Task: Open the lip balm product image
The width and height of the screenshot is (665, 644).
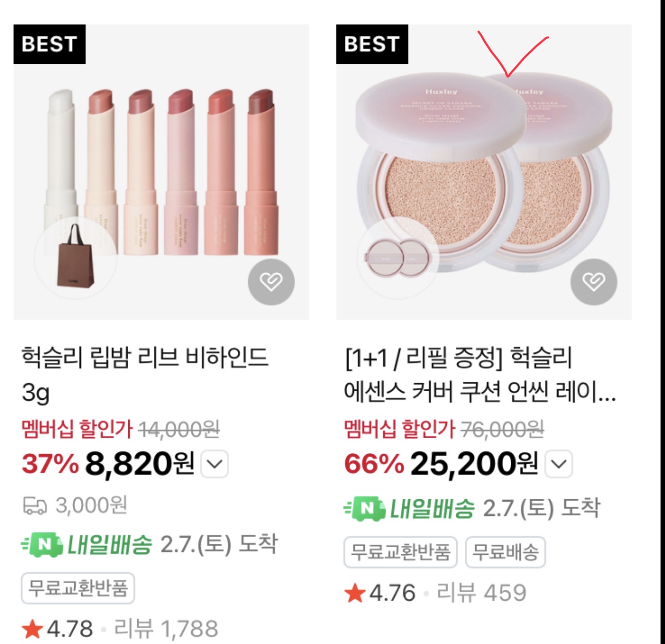Action: [161, 172]
